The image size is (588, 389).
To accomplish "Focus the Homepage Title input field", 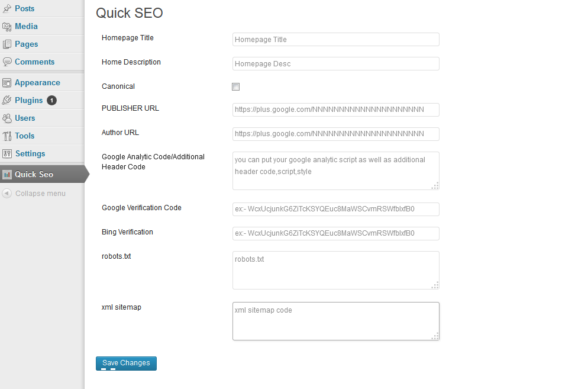I will click(x=336, y=40).
